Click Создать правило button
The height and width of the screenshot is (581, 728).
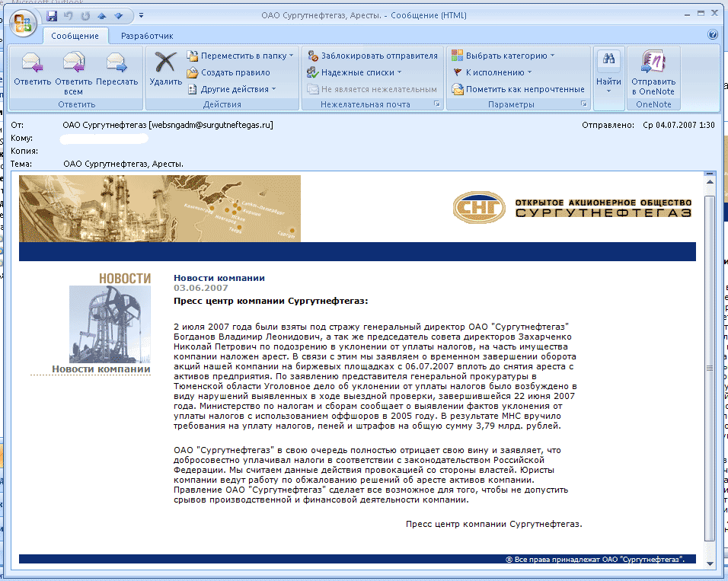point(228,72)
